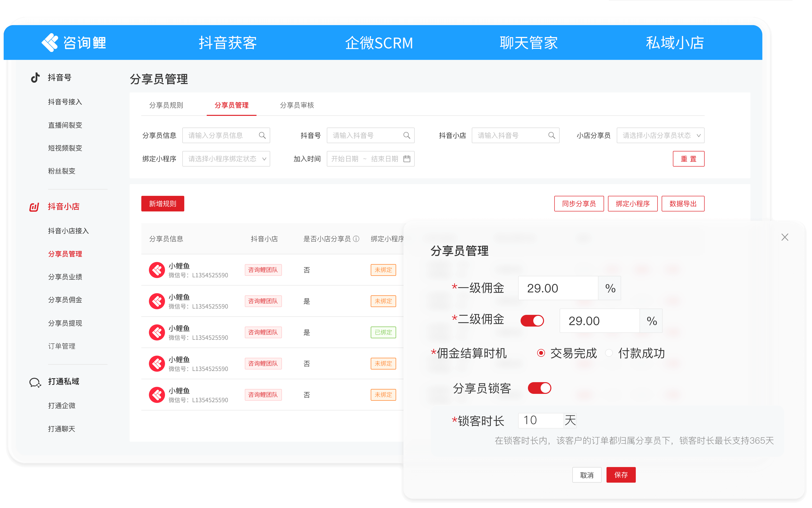Switch to the 分享员审核 tab
The width and height of the screenshot is (812, 508).
pyautogui.click(x=297, y=105)
